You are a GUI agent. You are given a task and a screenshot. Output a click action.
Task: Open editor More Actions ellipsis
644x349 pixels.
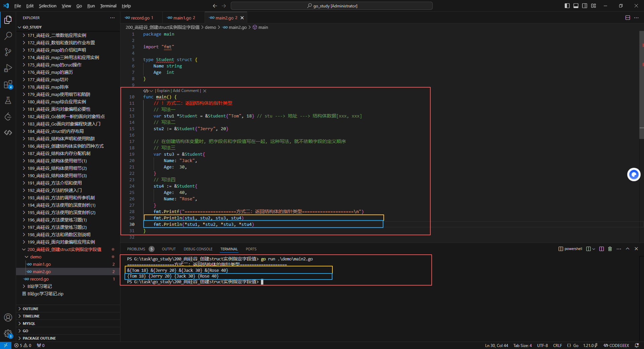pos(636,18)
